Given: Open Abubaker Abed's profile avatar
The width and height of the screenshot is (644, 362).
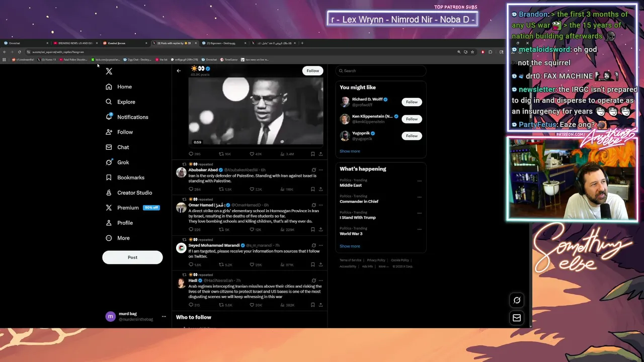Looking at the screenshot, I should tap(181, 173).
